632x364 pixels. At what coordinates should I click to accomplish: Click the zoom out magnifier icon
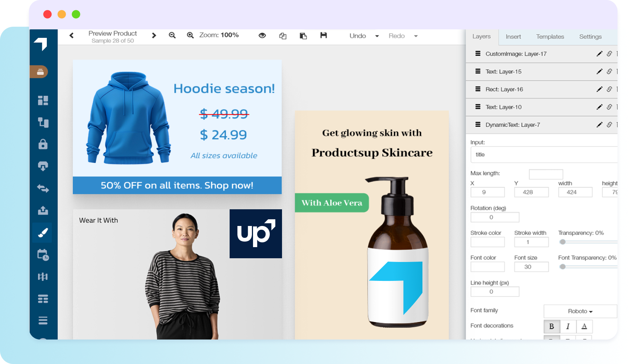(172, 35)
